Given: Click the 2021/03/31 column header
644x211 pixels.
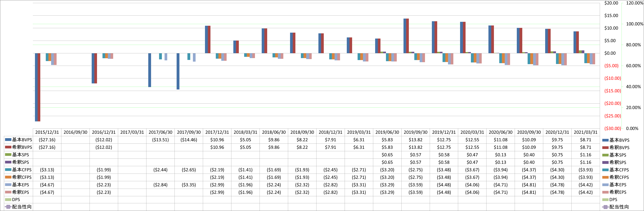Looking at the screenshot, I should pos(585,132).
